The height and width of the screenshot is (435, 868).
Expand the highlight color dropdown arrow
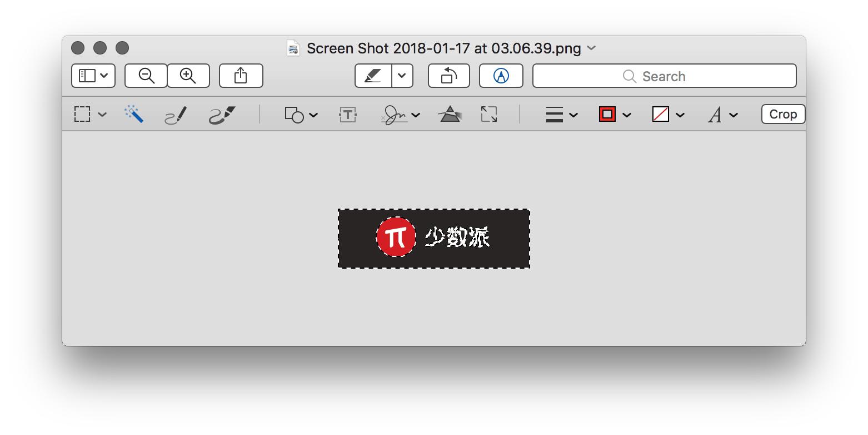pos(402,76)
